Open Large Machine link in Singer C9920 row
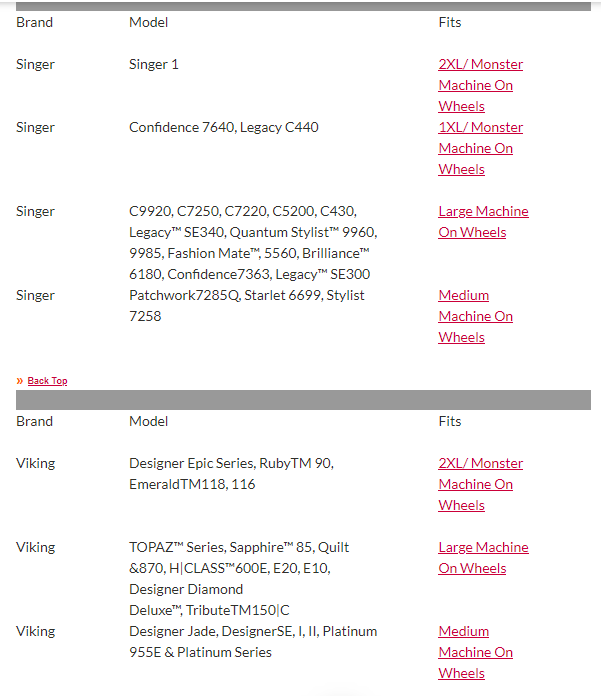This screenshot has width=601, height=696. click(483, 221)
